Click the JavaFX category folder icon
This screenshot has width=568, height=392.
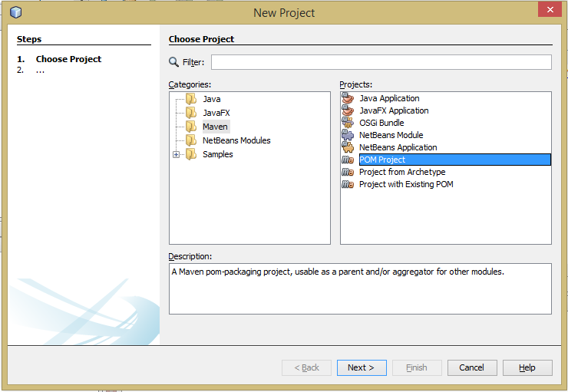point(191,113)
